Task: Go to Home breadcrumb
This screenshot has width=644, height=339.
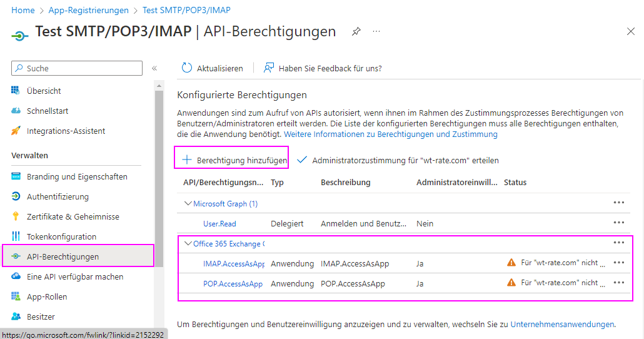Action: pos(23,10)
